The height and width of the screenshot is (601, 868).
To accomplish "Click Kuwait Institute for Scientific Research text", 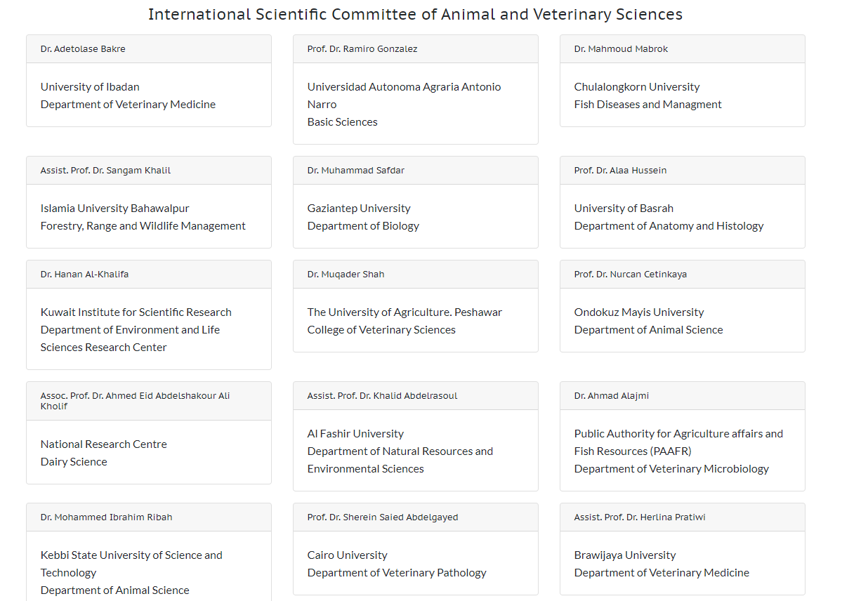I will (x=136, y=312).
